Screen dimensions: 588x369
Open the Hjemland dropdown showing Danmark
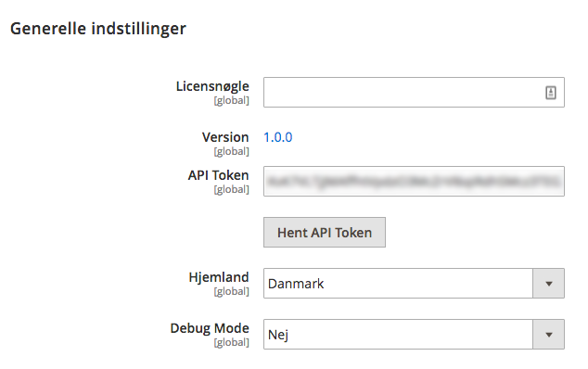tap(414, 283)
